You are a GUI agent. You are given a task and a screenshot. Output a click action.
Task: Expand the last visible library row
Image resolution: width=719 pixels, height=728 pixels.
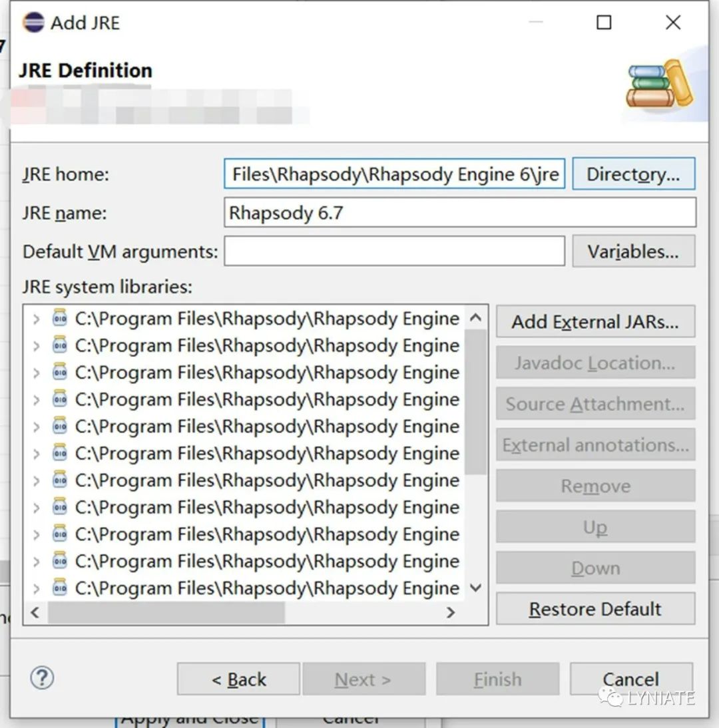point(36,588)
